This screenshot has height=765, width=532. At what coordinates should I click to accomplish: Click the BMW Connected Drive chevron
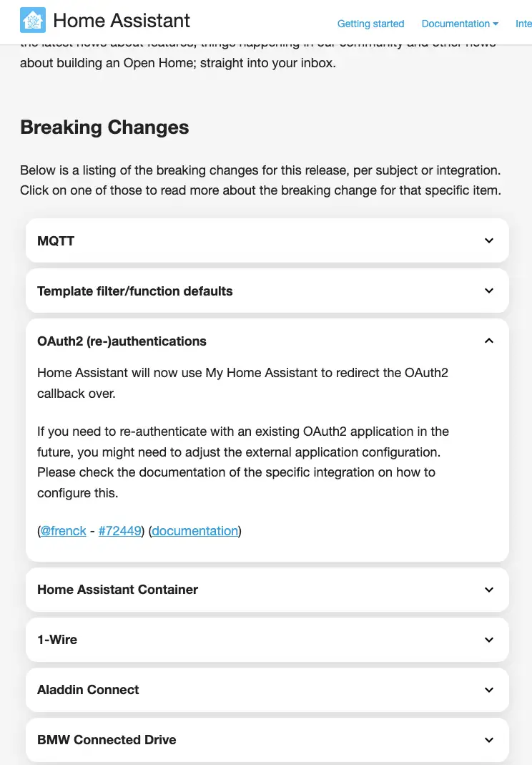tap(489, 740)
